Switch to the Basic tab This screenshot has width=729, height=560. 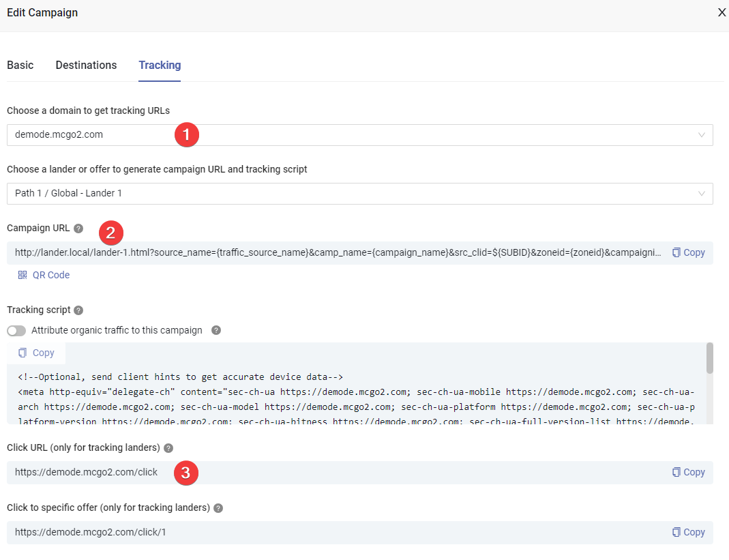click(x=20, y=65)
